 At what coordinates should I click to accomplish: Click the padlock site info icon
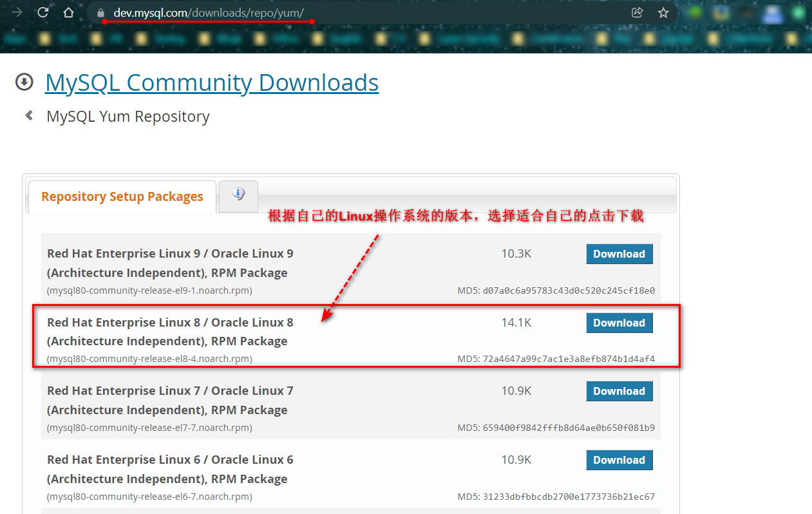click(100, 13)
